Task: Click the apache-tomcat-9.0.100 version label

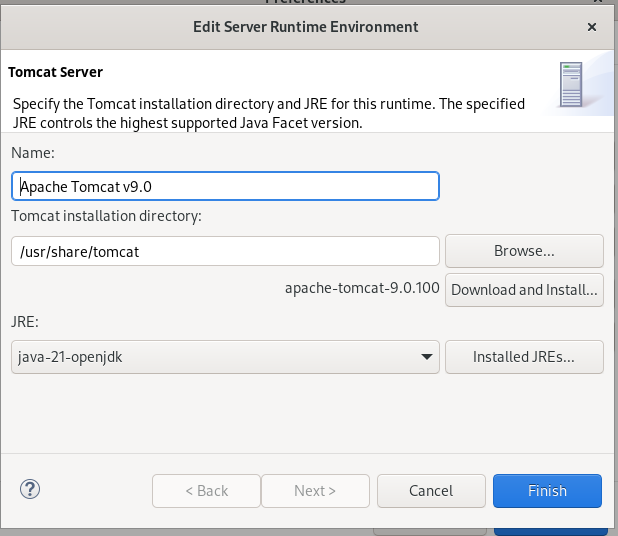Action: [362, 288]
